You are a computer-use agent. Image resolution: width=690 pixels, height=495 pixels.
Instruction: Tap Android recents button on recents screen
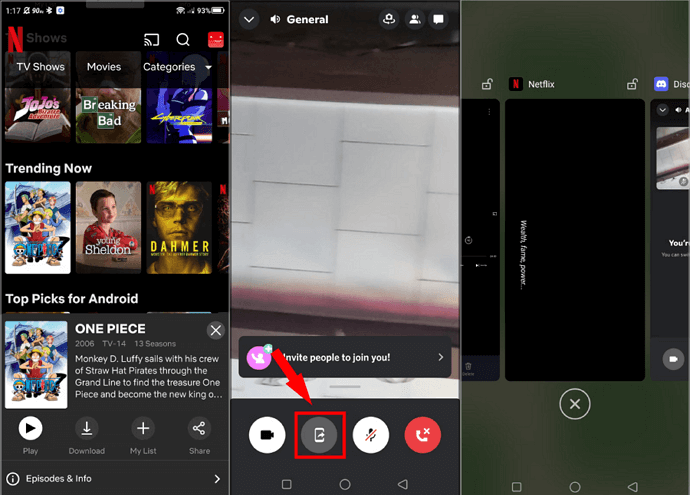[517, 487]
